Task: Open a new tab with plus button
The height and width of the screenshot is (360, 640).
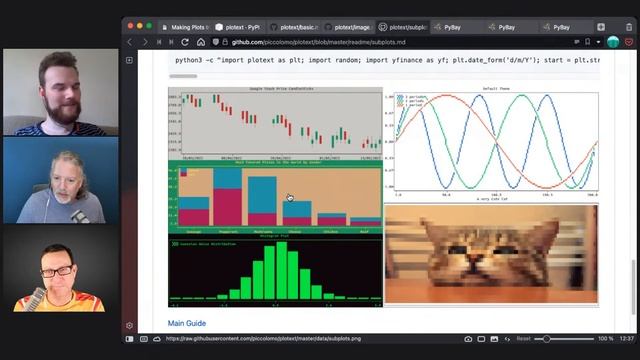Action: point(601,27)
